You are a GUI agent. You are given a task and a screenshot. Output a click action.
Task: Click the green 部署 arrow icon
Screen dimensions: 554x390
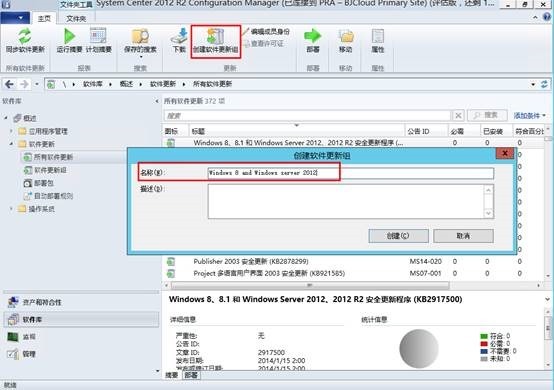(x=313, y=36)
